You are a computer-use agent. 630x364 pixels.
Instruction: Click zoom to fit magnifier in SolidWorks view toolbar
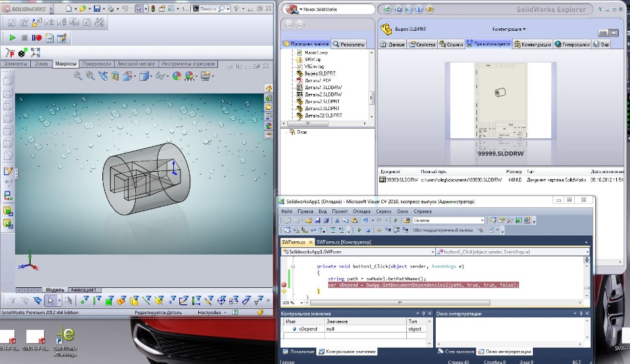(77, 76)
